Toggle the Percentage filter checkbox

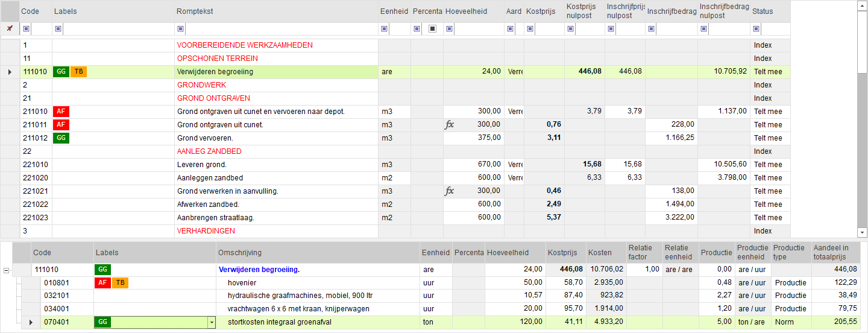tap(433, 28)
